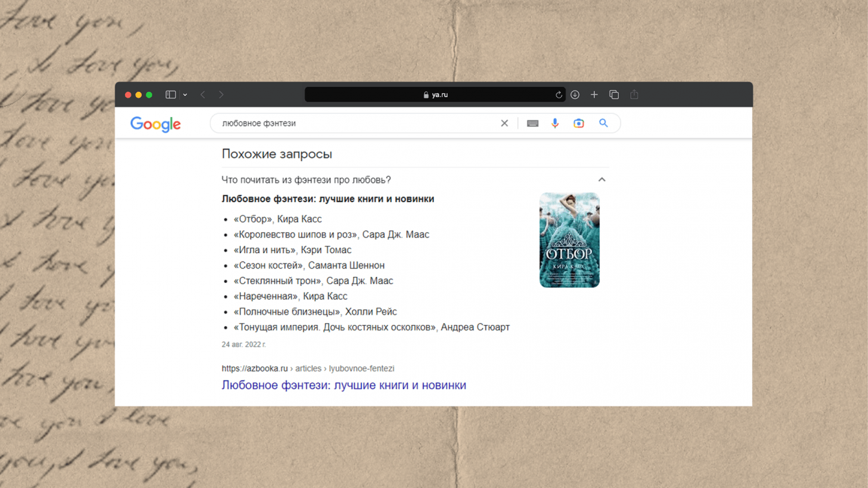Select '«Королевство шипов и роз», Сара Дж. Маас'
The image size is (868, 488).
click(x=331, y=235)
